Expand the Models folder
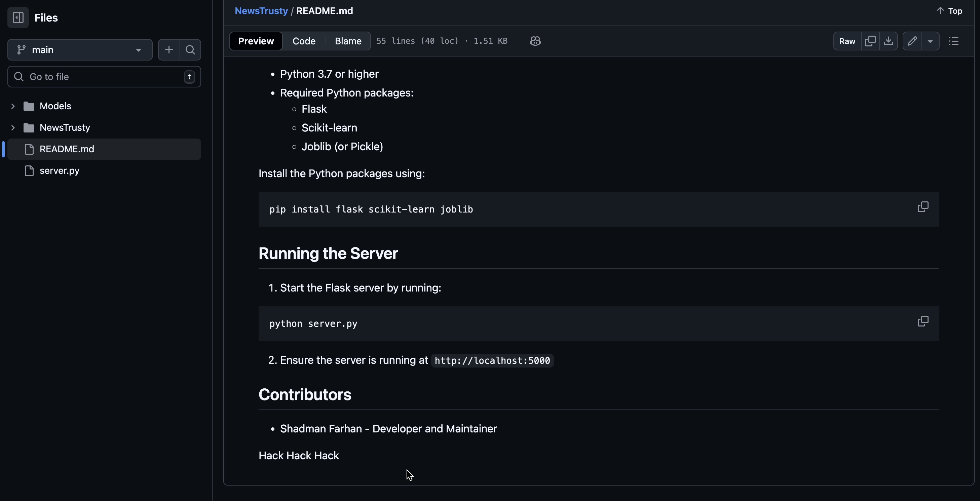Screen dimensions: 980x501 click(13, 106)
